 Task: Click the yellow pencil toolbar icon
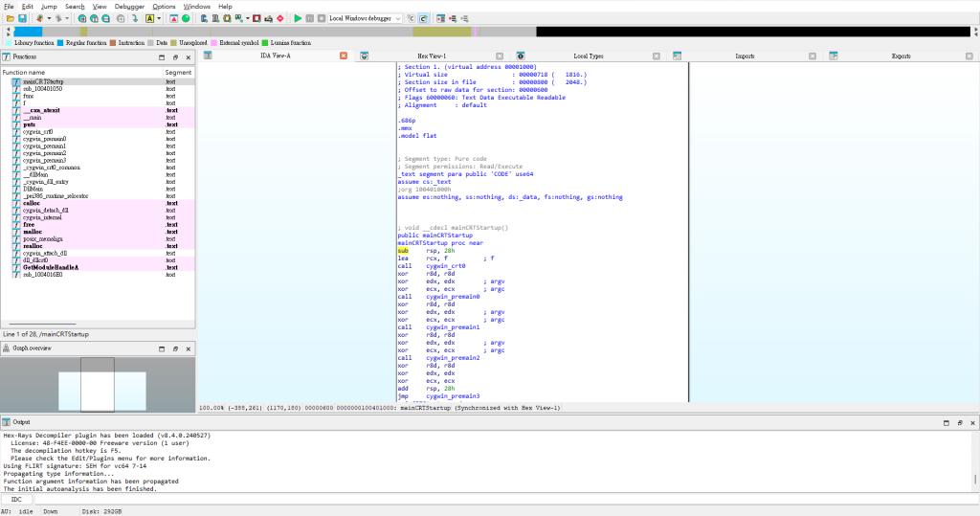268,19
